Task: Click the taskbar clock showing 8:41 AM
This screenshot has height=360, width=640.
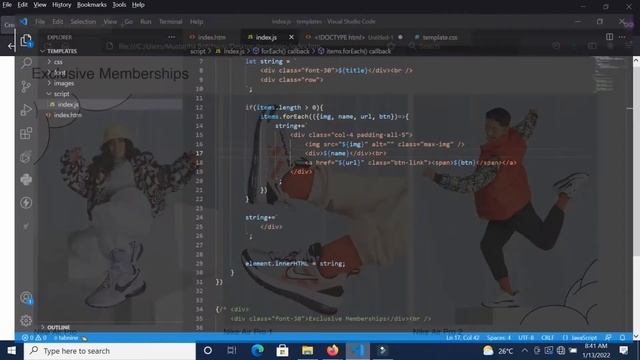Action: click(596, 351)
